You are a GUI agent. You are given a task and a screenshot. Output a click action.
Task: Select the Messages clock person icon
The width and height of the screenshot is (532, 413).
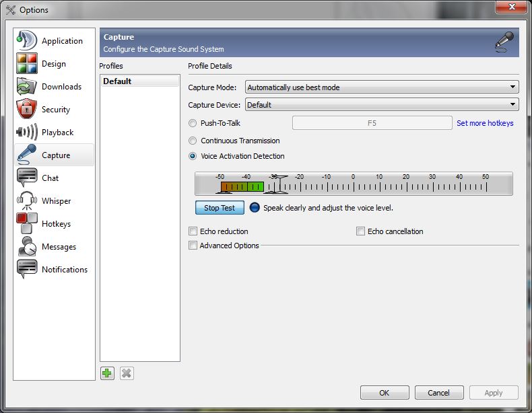coord(26,246)
